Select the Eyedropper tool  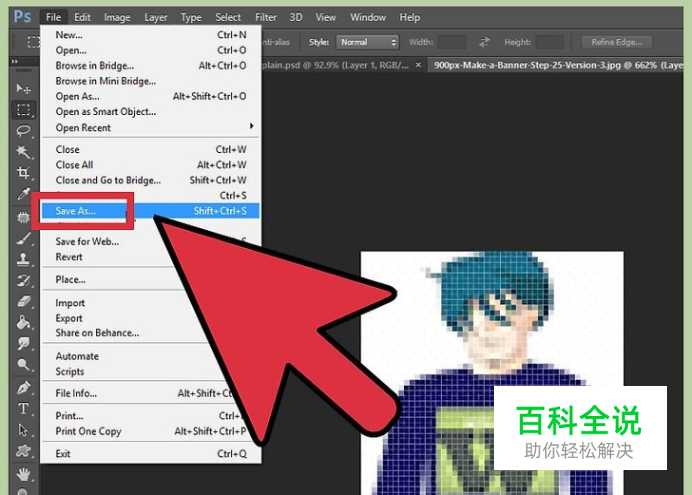(23, 194)
